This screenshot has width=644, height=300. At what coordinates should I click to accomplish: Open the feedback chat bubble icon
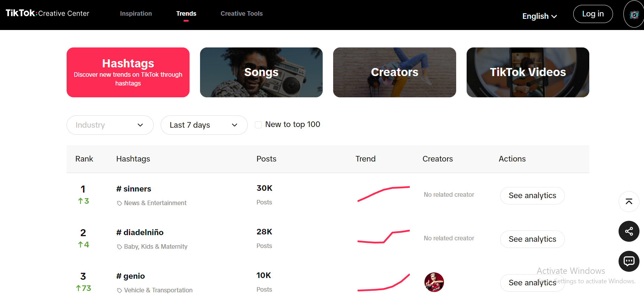[x=629, y=261]
